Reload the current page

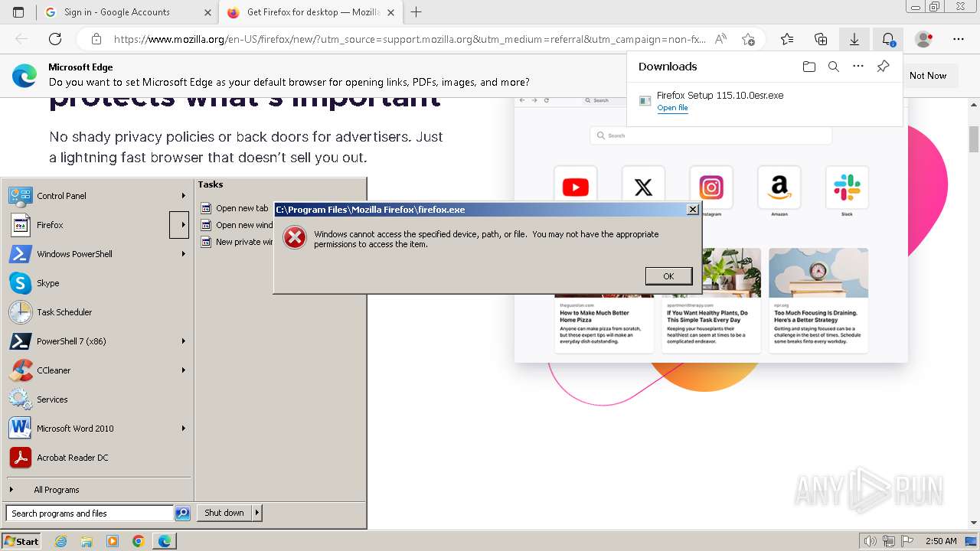pyautogui.click(x=55, y=39)
